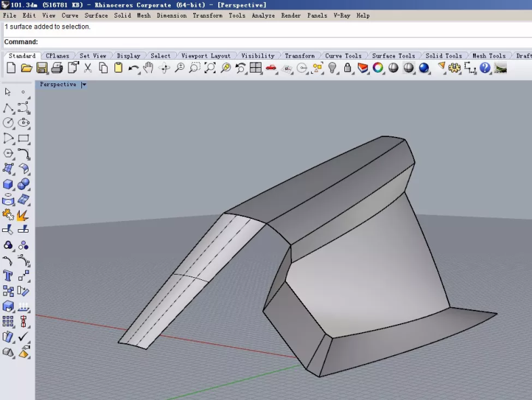Select the Box solid tool in sidebar
This screenshot has height=400, width=532.
coord(8,184)
